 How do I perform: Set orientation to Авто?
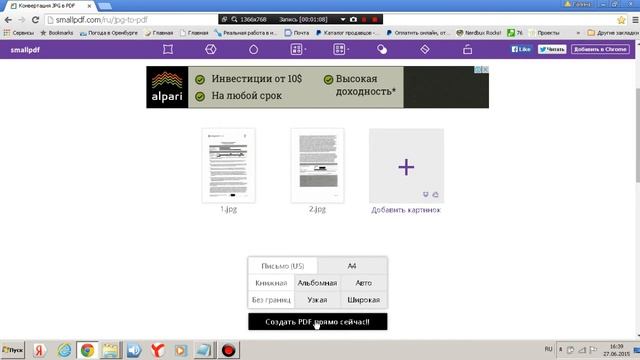(x=364, y=283)
